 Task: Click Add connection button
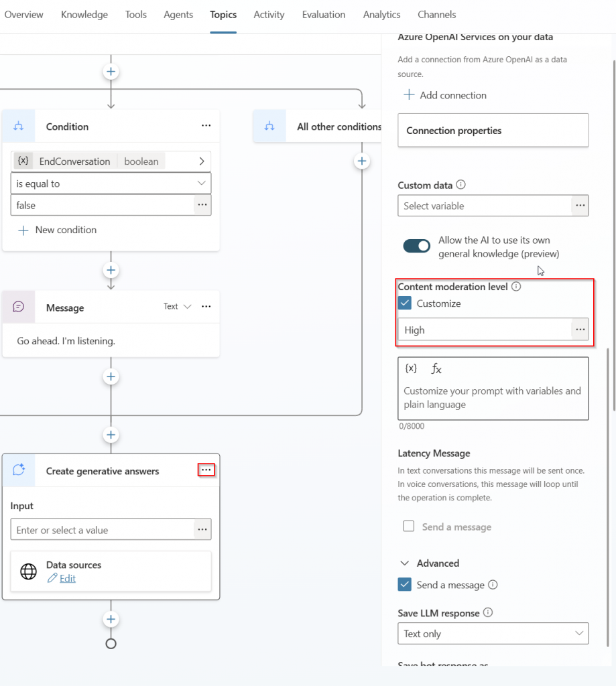[x=445, y=95]
